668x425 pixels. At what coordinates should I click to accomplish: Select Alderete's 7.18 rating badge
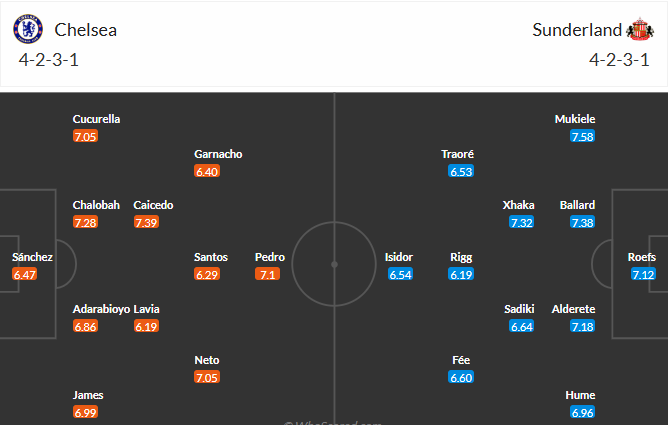click(x=583, y=326)
